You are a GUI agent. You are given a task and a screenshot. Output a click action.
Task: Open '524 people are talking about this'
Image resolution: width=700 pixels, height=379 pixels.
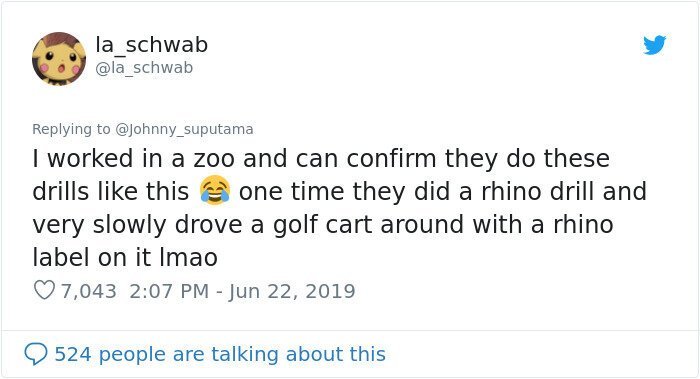pos(220,354)
